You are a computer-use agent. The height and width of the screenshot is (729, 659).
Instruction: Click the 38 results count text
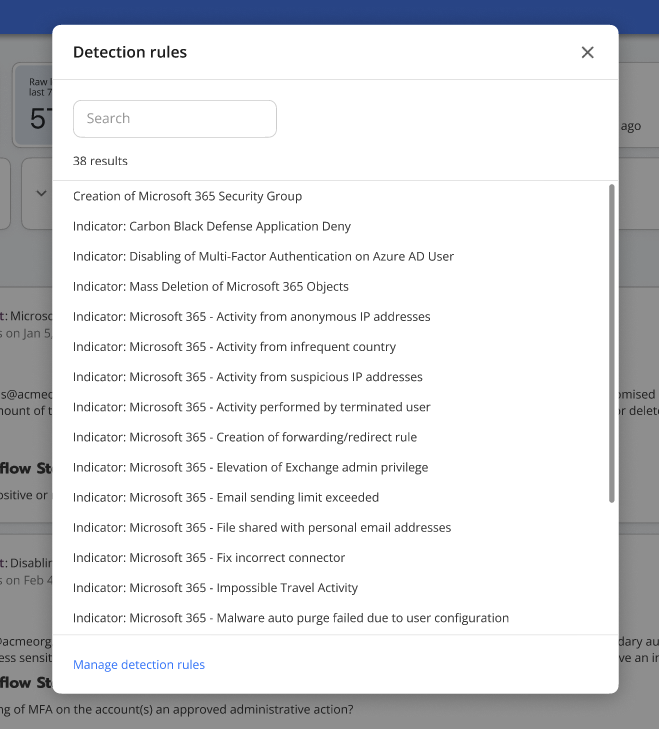[100, 161]
